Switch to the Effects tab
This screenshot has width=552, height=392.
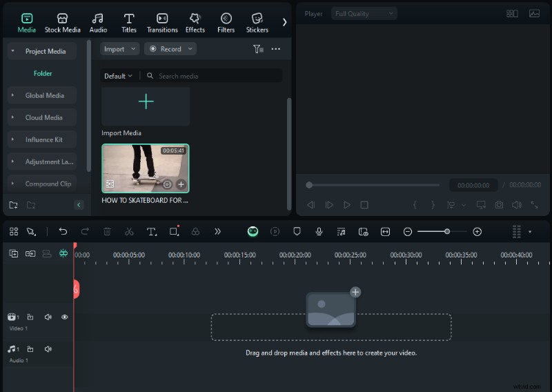point(195,23)
